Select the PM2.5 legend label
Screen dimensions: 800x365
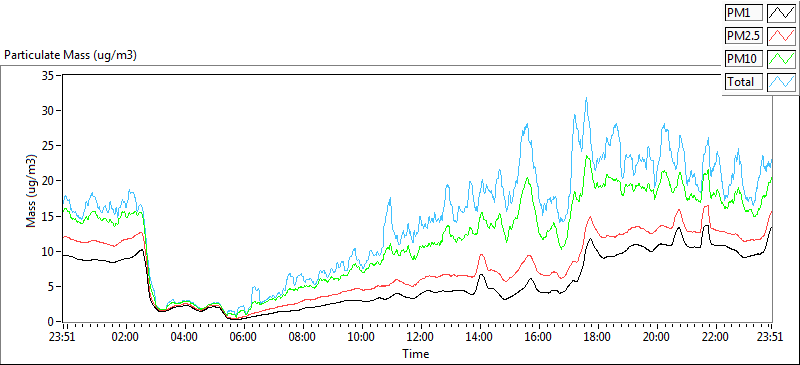744,36
